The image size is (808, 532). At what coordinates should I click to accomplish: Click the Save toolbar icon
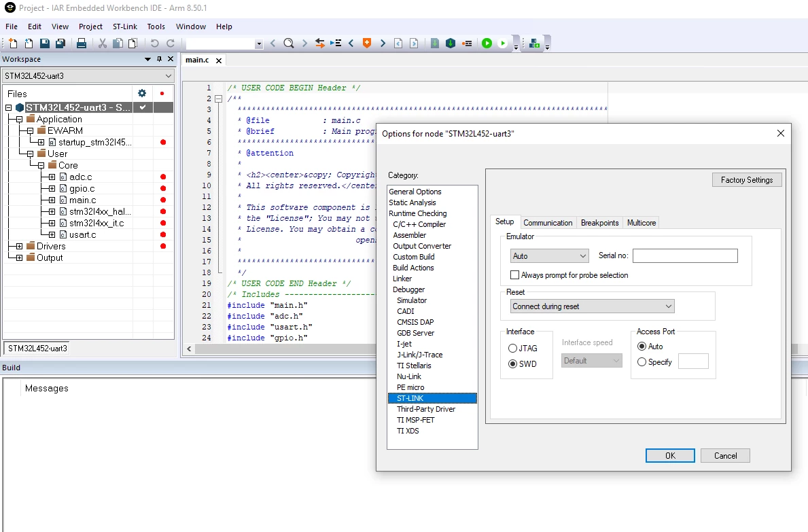click(x=45, y=43)
